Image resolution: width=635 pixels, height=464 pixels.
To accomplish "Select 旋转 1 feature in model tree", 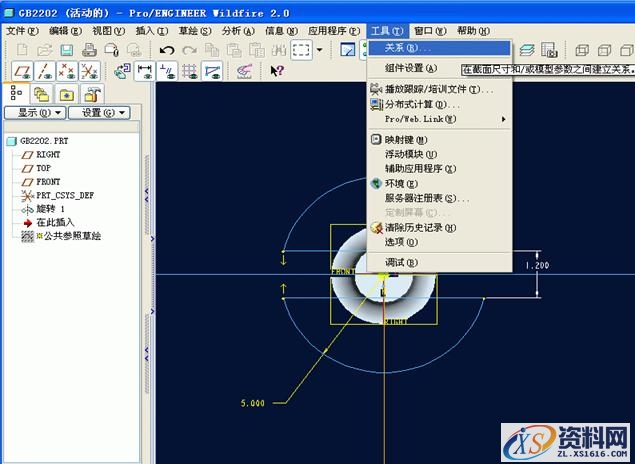I will (x=50, y=209).
